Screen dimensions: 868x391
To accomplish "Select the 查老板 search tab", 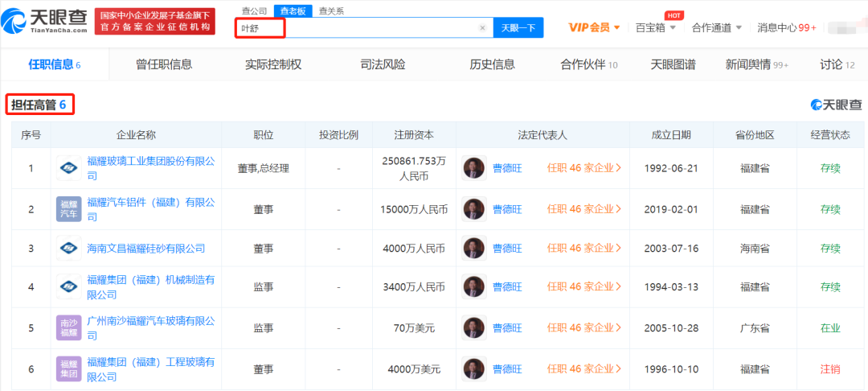I will point(293,10).
